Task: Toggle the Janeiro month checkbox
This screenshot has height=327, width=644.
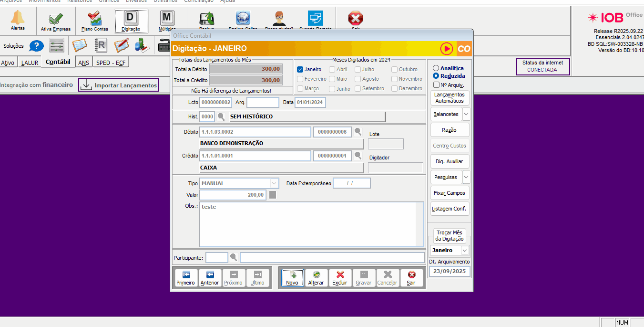Action: pyautogui.click(x=300, y=69)
